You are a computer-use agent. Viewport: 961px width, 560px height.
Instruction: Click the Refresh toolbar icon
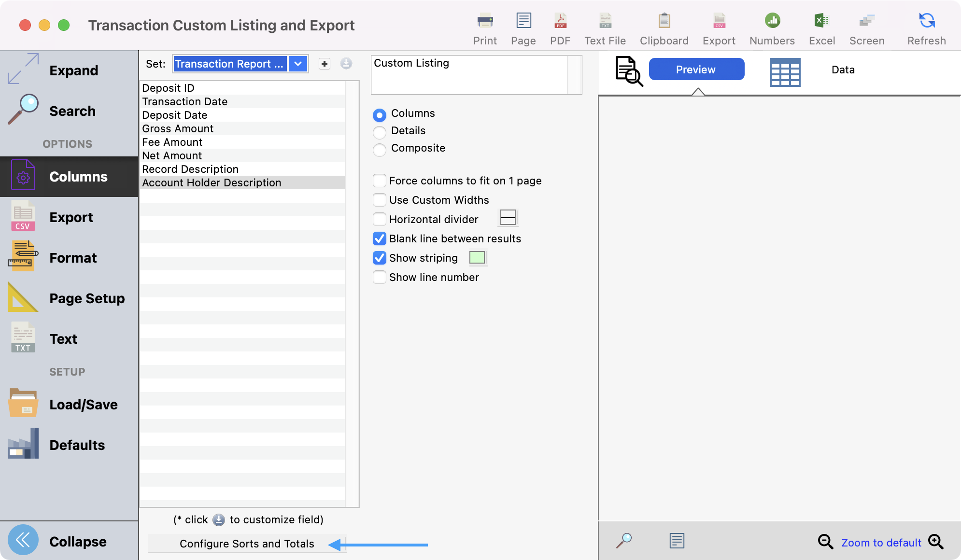click(926, 21)
